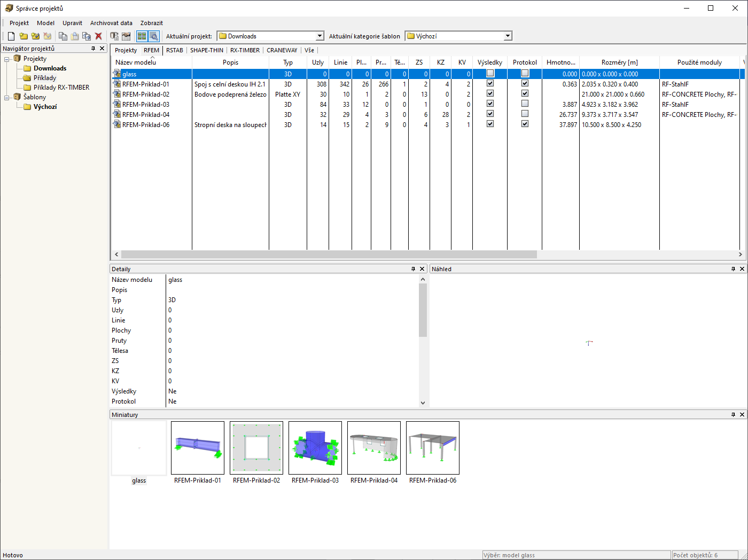The image size is (748, 560).
Task: Toggle Výsledky checkbox for RFEM-Priklad-06
Action: point(490,124)
